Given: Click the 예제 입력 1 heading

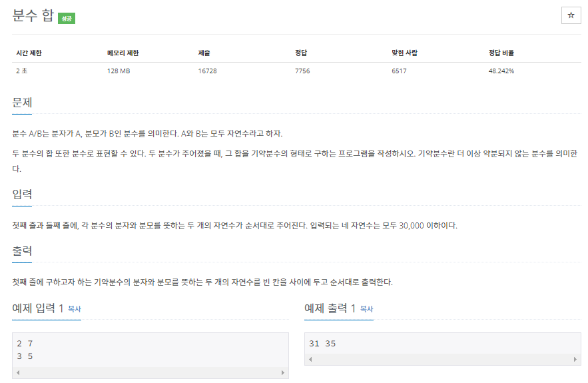Looking at the screenshot, I should [37, 308].
